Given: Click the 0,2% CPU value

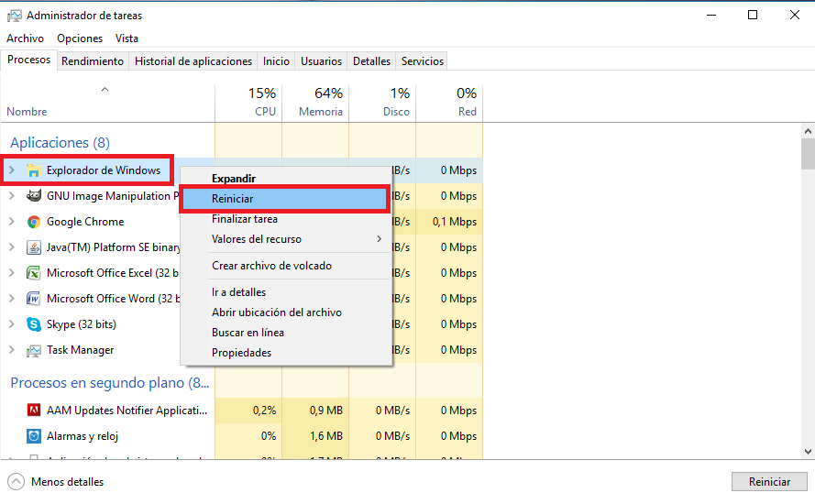Looking at the screenshot, I should [265, 411].
